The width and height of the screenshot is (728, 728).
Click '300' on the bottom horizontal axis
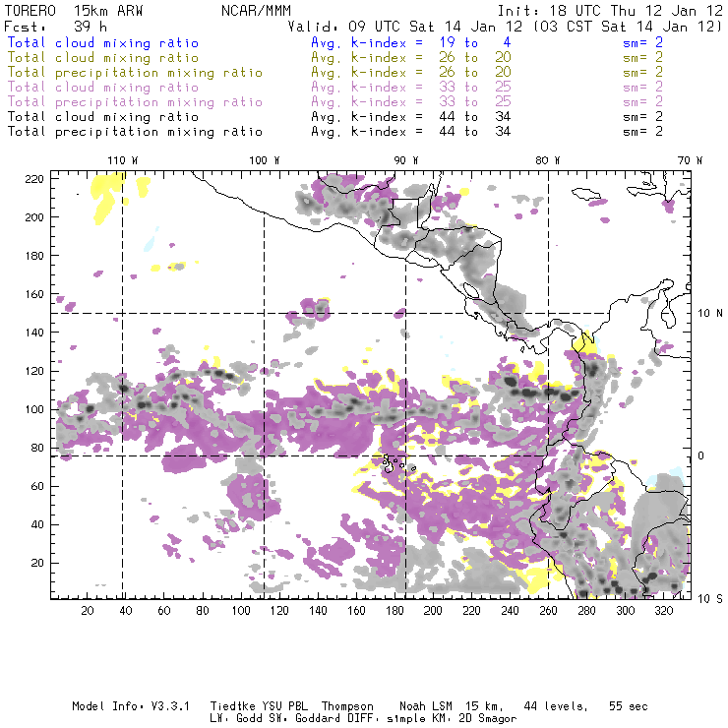[626, 611]
